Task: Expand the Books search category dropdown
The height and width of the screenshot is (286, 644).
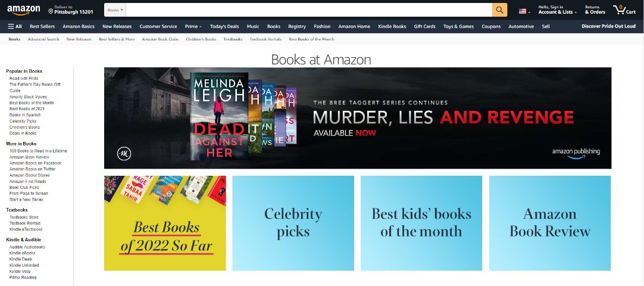Action: [x=115, y=10]
